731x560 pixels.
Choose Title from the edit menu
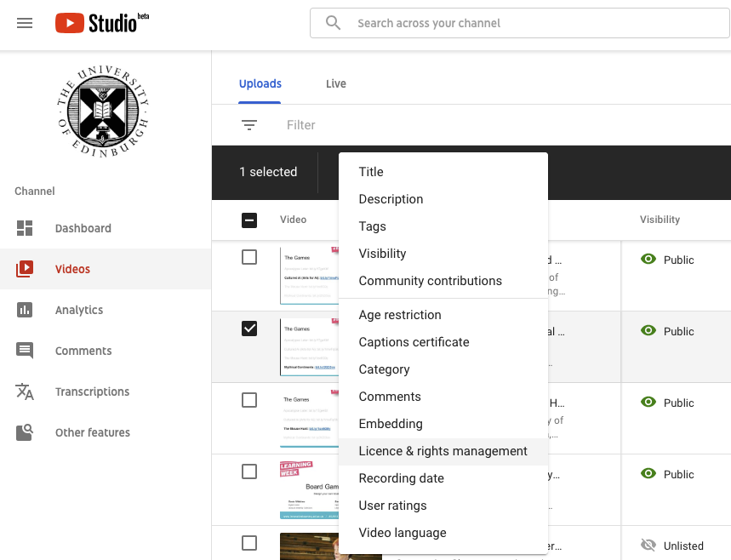[443, 172]
